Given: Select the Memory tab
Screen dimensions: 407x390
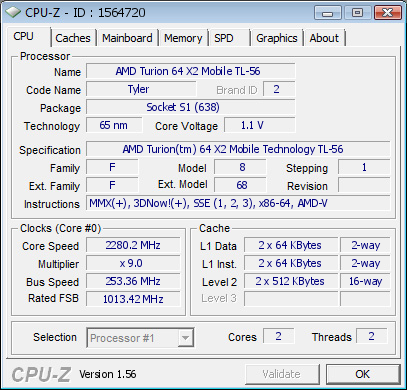Looking at the screenshot, I should (183, 38).
